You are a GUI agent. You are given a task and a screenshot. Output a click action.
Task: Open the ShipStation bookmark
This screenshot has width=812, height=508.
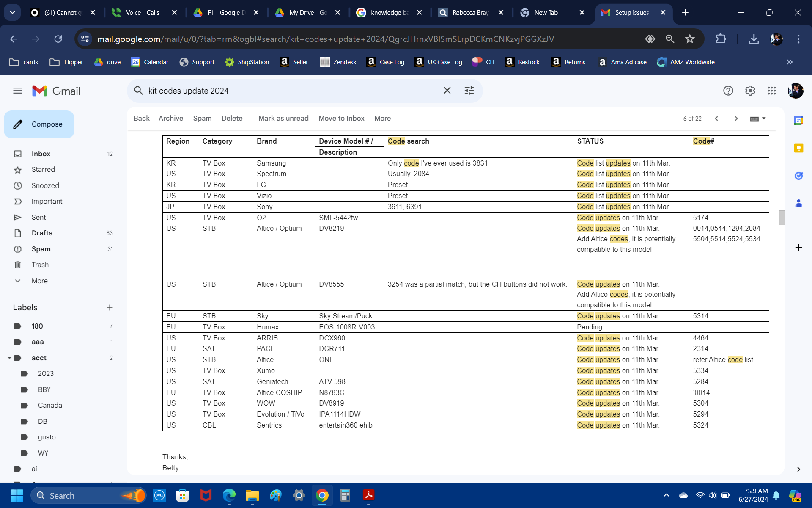point(247,62)
